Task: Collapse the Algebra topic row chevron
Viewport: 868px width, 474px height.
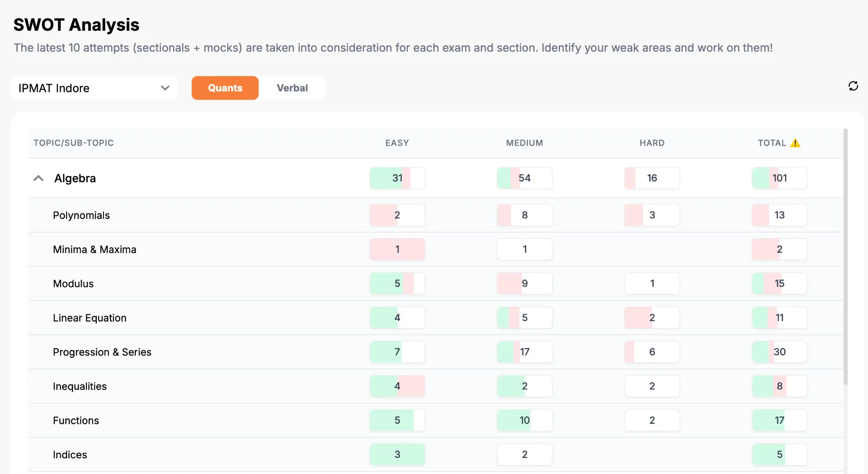Action: (38, 178)
